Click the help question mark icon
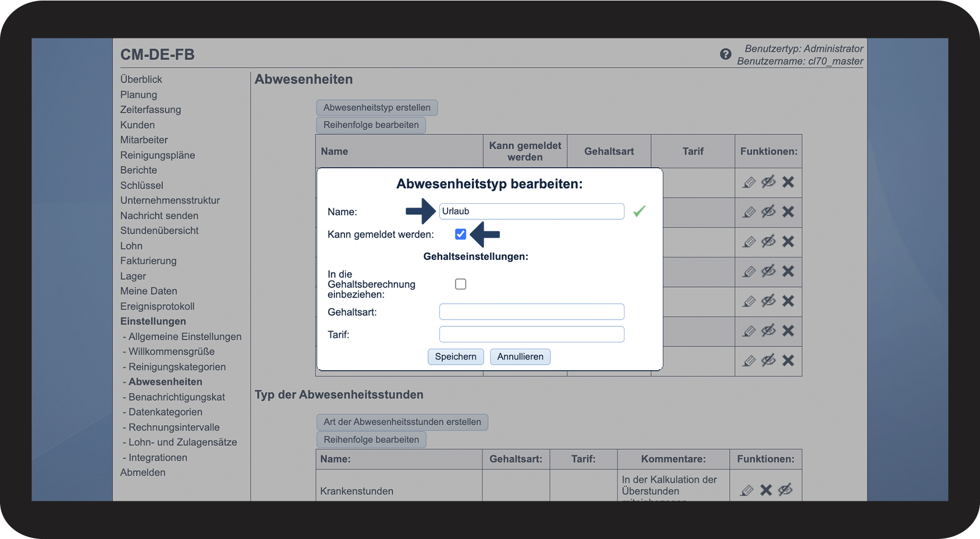 coord(725,54)
